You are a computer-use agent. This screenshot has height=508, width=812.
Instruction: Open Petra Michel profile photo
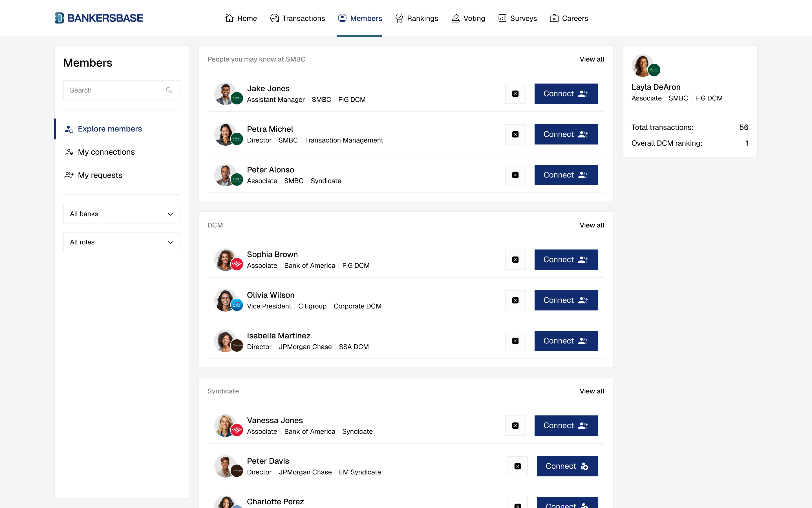(x=226, y=134)
